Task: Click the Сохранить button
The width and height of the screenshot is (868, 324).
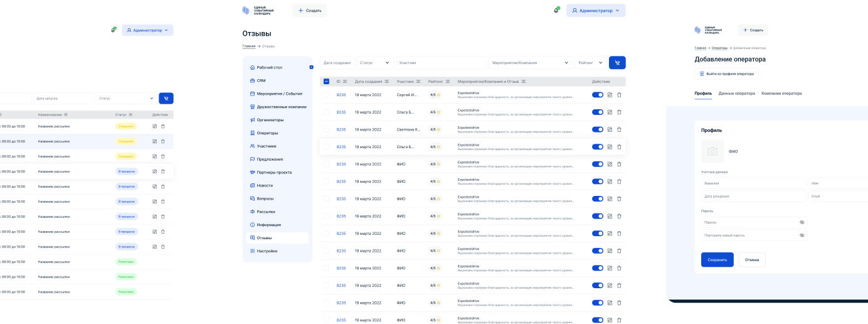Action: click(x=717, y=260)
